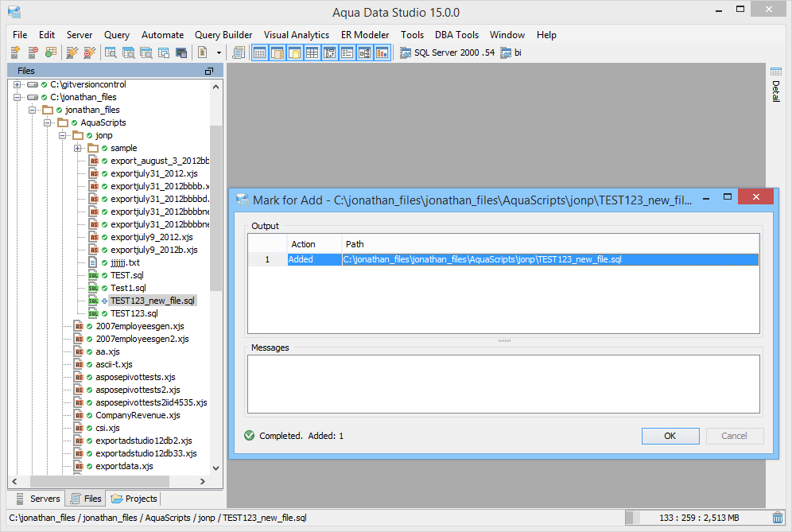This screenshot has width=792, height=532.
Task: Toggle the form list layout button
Action: 347,52
